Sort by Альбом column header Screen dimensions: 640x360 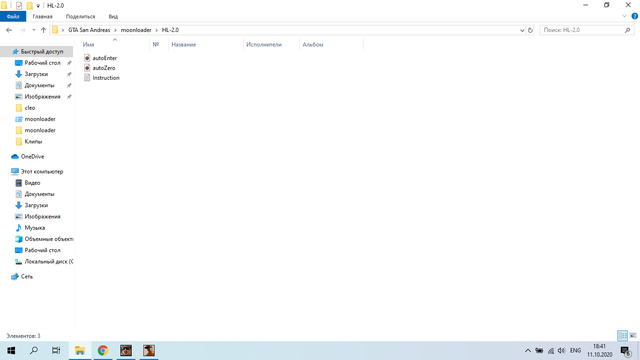313,44
